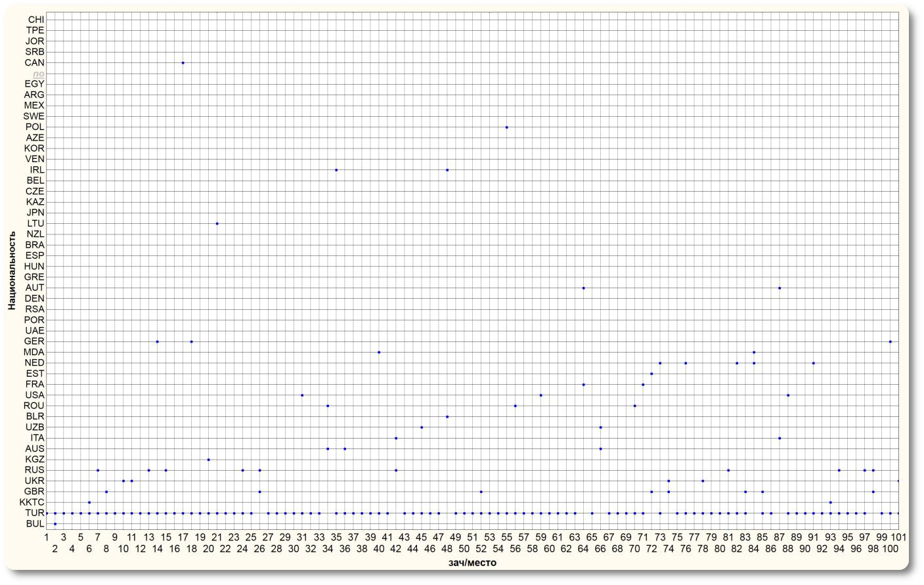Click the LTU data point at place 21
Viewport: 924px width, 585px height.
click(x=217, y=223)
